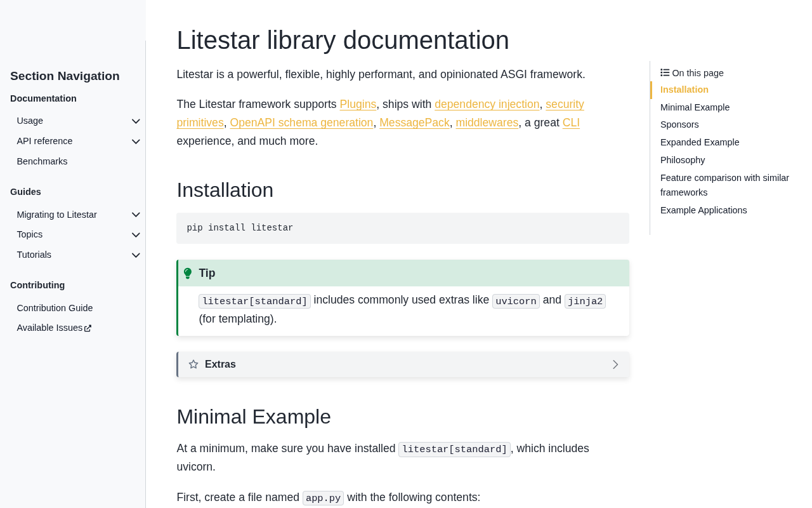Follow the Plugins link
Screen dimensions: 812x508
coord(358,104)
